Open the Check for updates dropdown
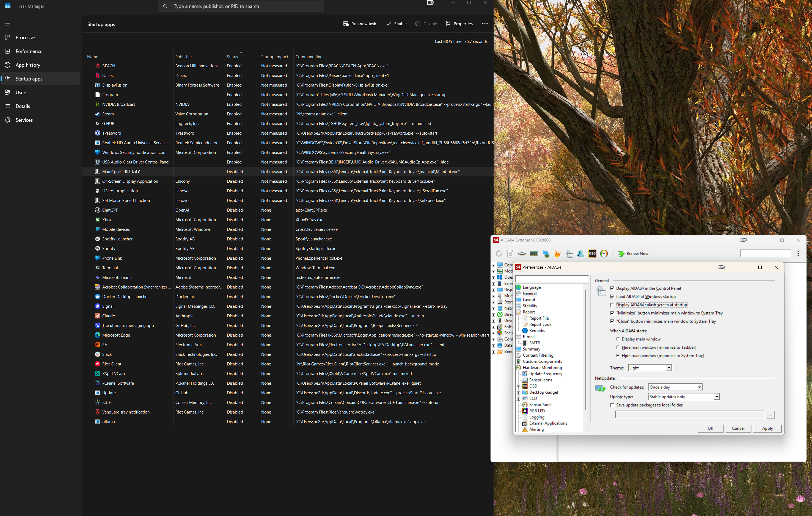 click(675, 387)
